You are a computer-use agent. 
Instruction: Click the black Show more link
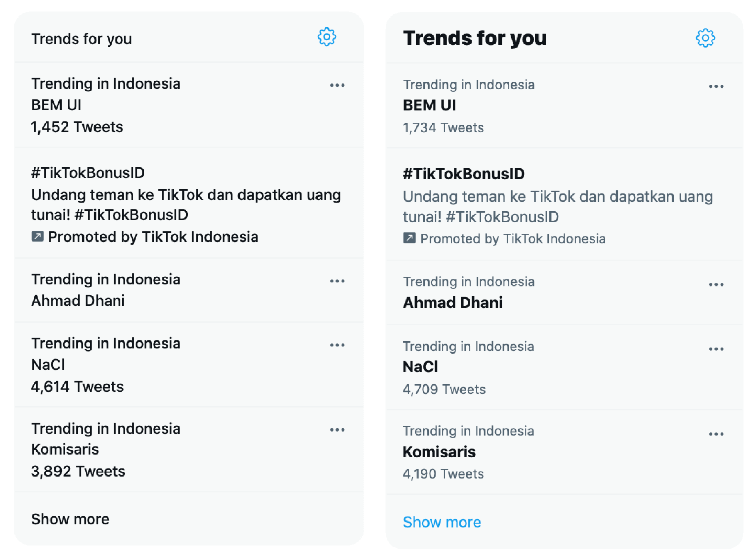(70, 519)
